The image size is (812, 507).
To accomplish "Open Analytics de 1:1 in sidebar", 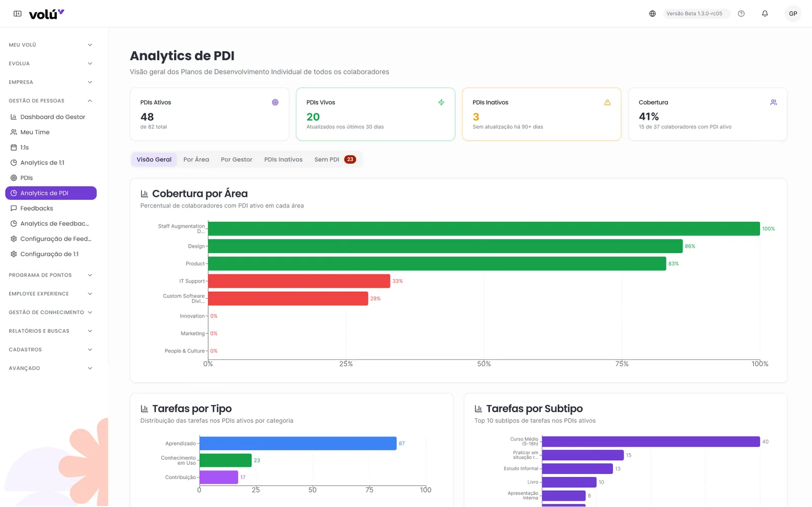I will (x=51, y=162).
